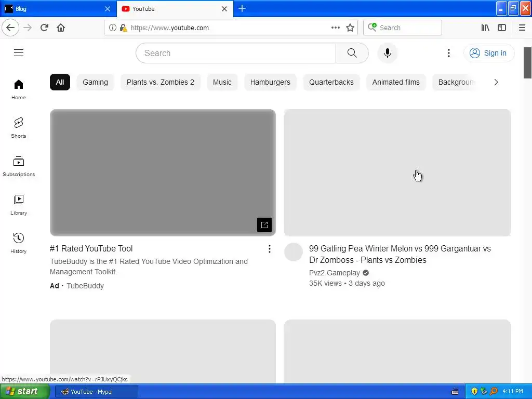Image resolution: width=532 pixels, height=399 pixels.
Task: Click the safely-remove-hardware tray icon
Action: point(484,392)
